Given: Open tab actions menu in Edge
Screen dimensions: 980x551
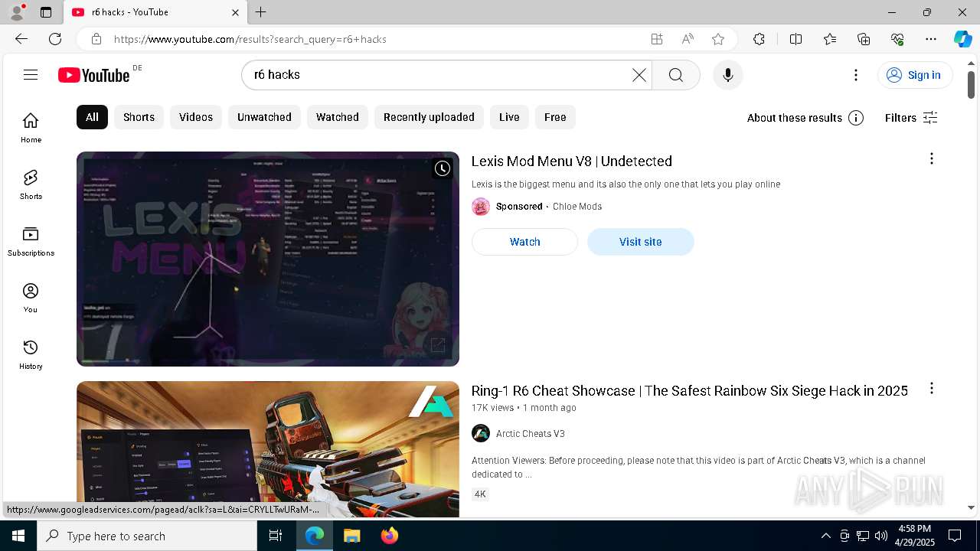Looking at the screenshot, I should pyautogui.click(x=46, y=12).
